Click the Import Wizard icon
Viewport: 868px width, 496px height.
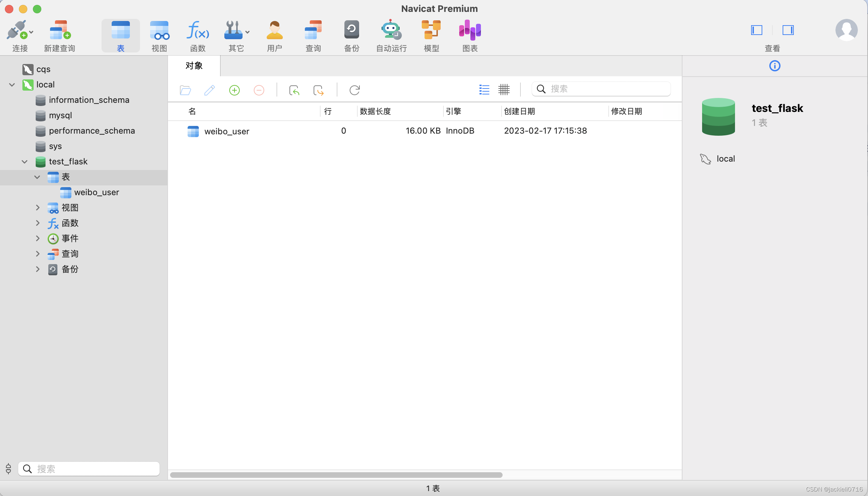(294, 90)
